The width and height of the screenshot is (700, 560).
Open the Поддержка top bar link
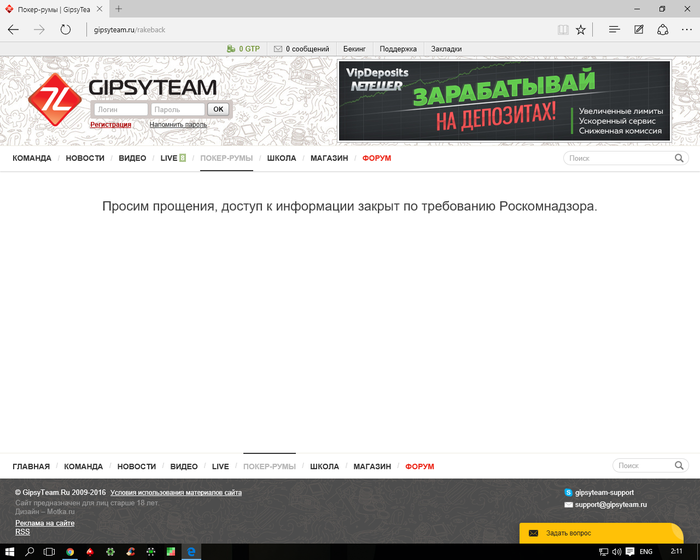[398, 49]
